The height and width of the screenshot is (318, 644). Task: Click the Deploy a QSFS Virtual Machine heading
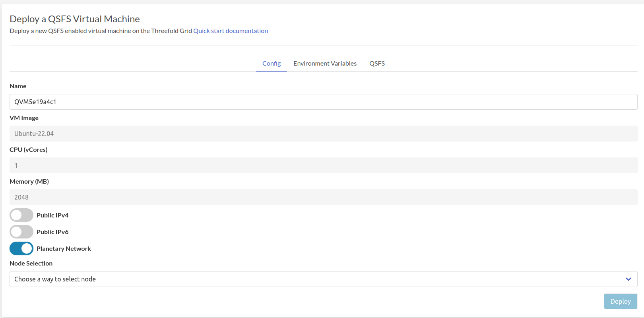click(x=75, y=19)
